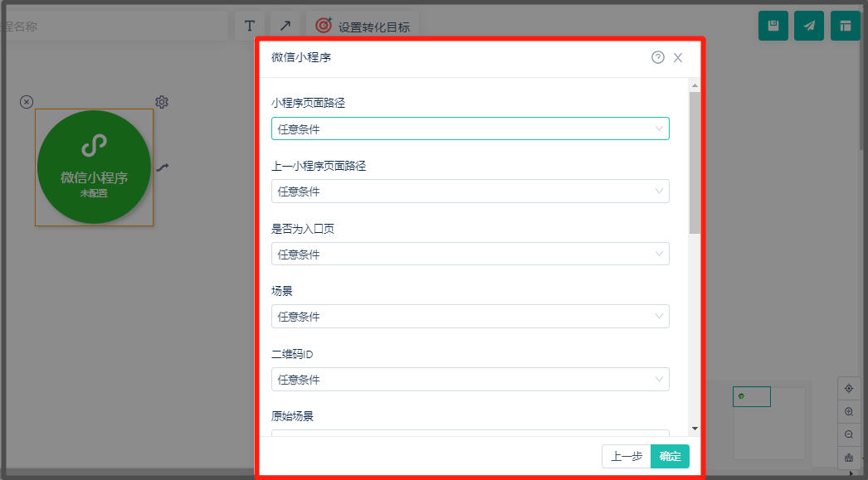Open the 场景 dropdown

(x=470, y=317)
